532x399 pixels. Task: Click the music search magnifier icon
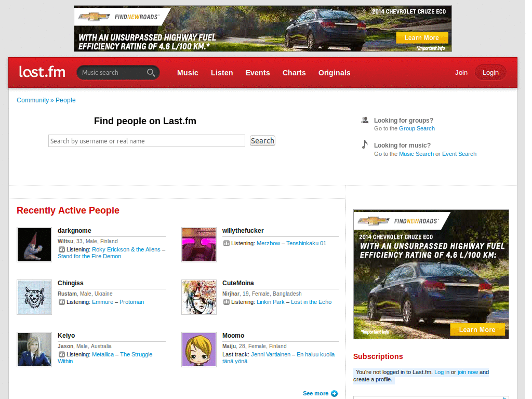[x=151, y=72]
